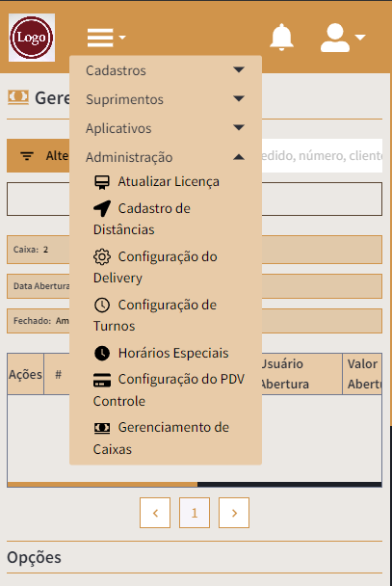
Task: Go to previous page arrow button
Action: [155, 513]
